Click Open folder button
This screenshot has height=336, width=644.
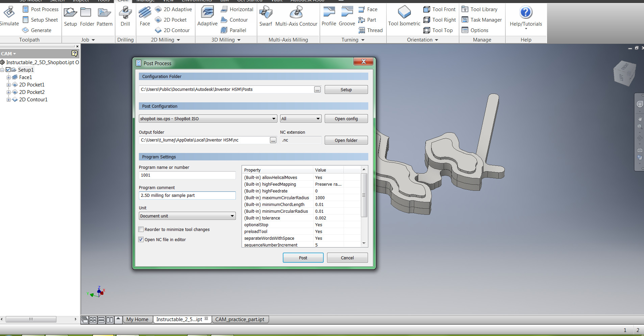coord(346,140)
